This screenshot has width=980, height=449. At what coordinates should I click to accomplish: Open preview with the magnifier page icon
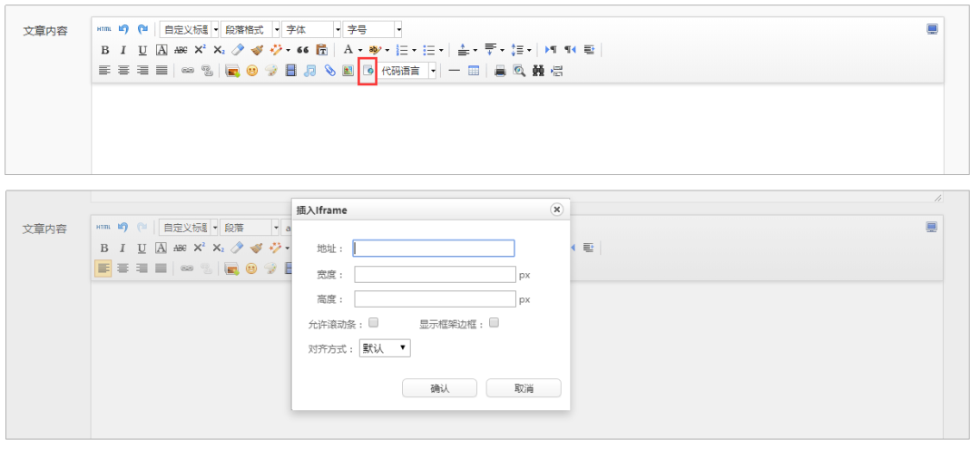tap(519, 71)
